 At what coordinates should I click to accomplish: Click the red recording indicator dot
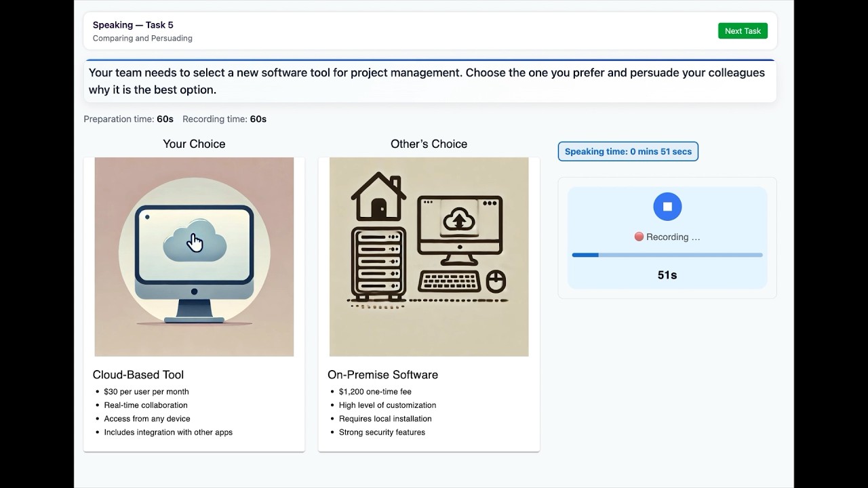coord(639,237)
